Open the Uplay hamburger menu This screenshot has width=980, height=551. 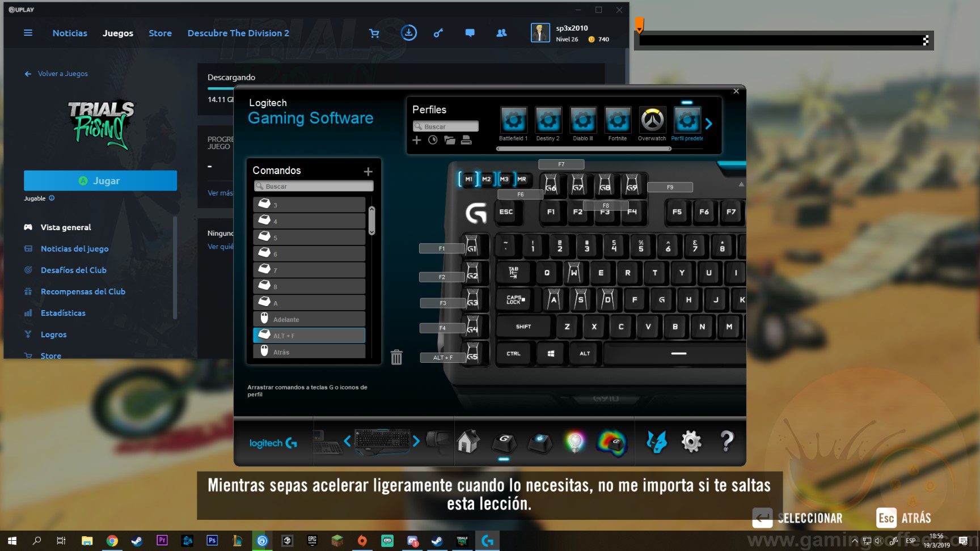[28, 33]
